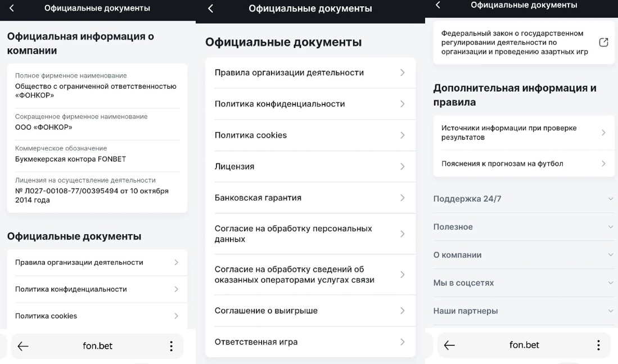Select Букмекерская контора FONBET text
Image resolution: width=618 pixels, height=364 pixels.
[x=70, y=159]
